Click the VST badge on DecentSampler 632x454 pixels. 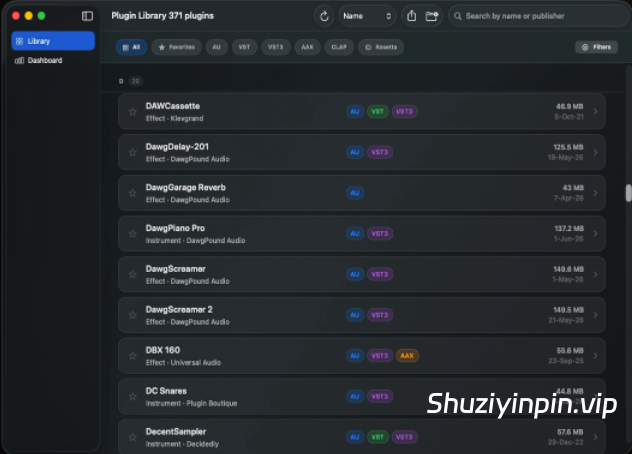tap(378, 437)
